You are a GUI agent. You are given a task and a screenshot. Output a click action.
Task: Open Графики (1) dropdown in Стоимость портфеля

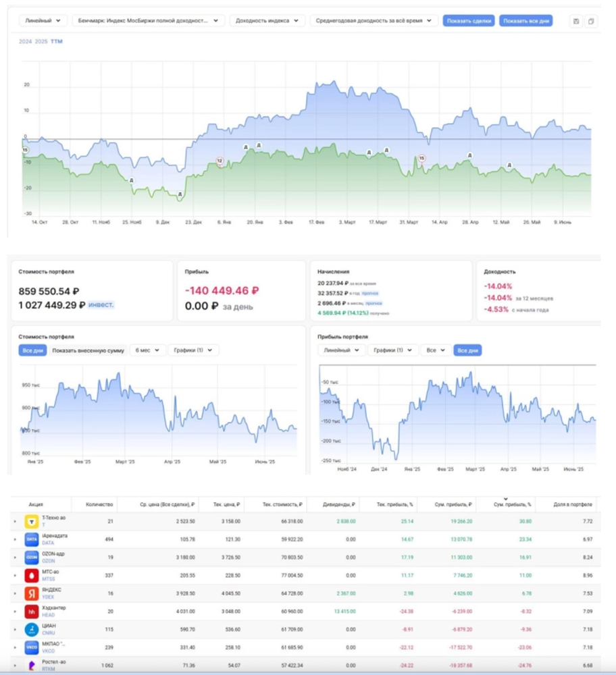click(x=193, y=350)
